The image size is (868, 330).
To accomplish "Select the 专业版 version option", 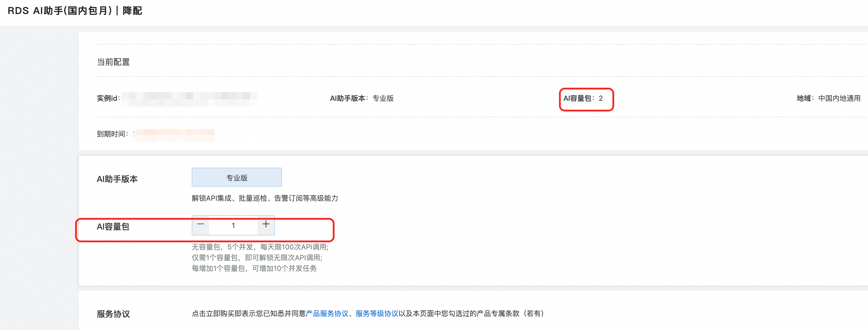I will point(237,177).
